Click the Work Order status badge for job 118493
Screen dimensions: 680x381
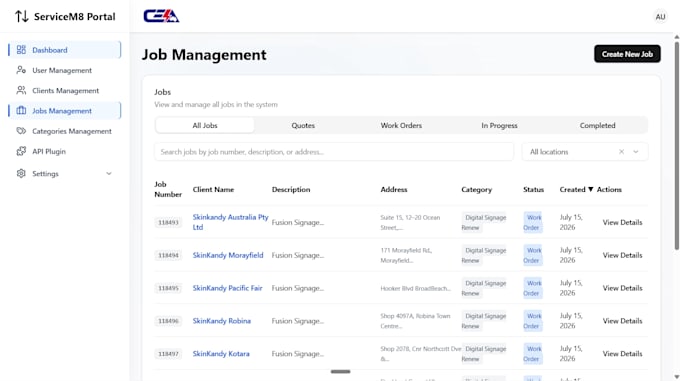coord(532,222)
